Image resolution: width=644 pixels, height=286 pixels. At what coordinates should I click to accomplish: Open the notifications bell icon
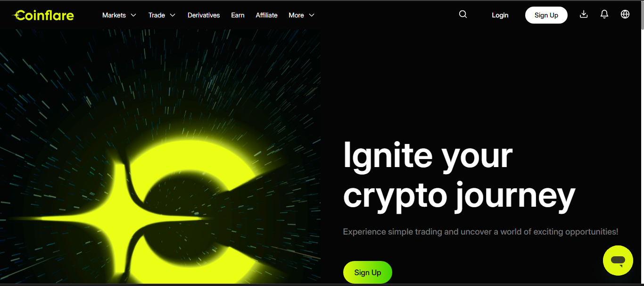[604, 14]
